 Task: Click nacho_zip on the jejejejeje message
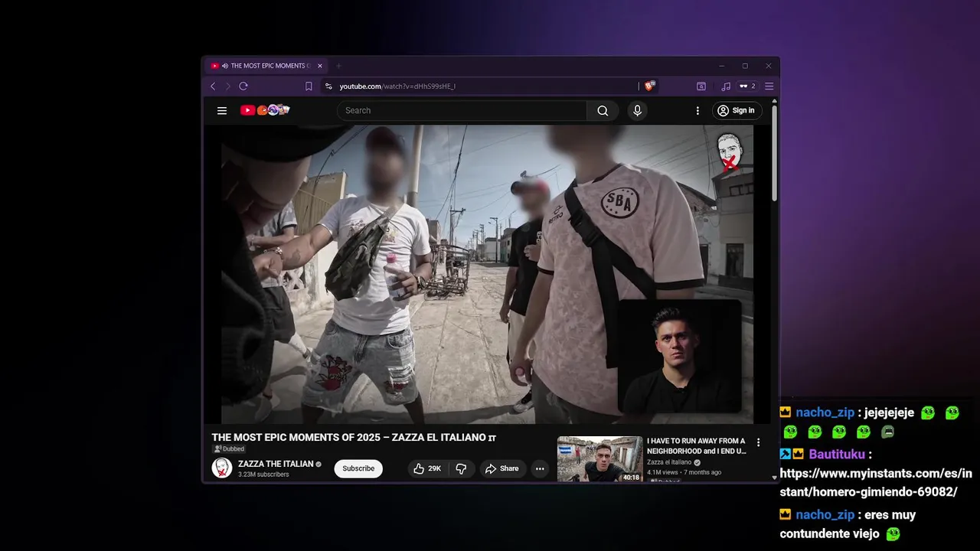coord(825,412)
